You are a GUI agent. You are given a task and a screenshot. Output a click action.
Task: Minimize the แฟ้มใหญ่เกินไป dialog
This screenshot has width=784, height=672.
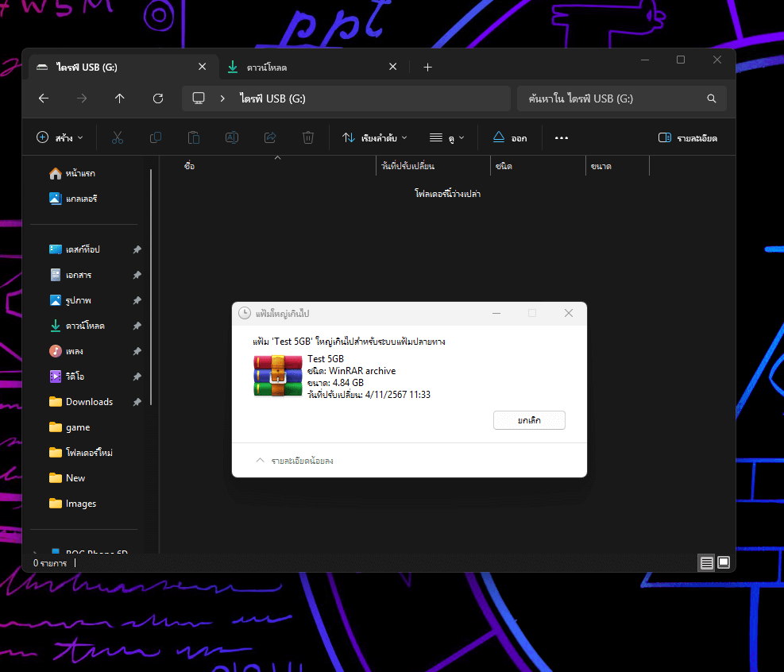(x=496, y=313)
